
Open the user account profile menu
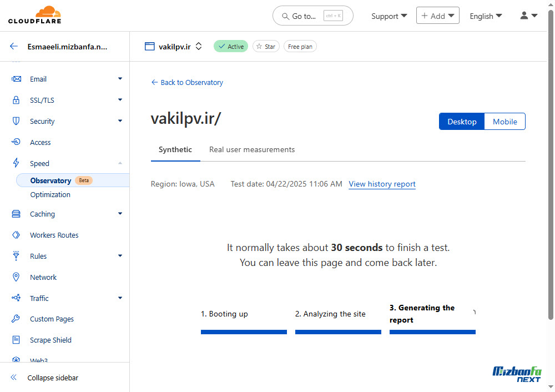(529, 16)
